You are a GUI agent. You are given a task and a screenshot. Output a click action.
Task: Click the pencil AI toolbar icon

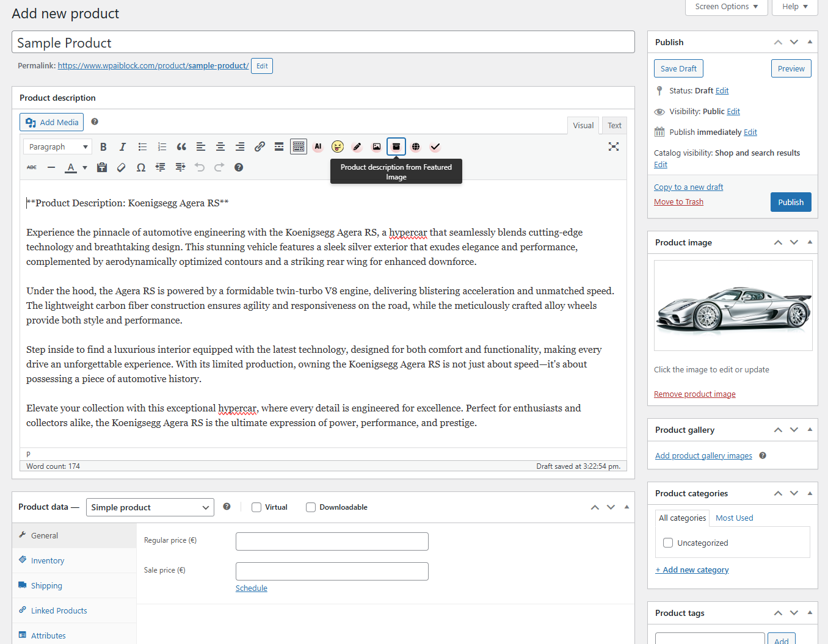coord(357,147)
